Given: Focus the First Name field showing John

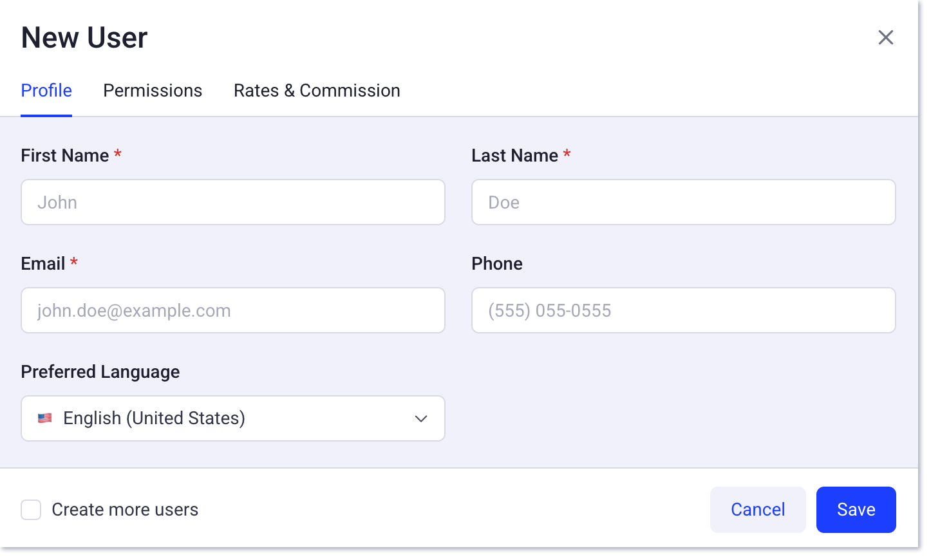Looking at the screenshot, I should [x=233, y=202].
